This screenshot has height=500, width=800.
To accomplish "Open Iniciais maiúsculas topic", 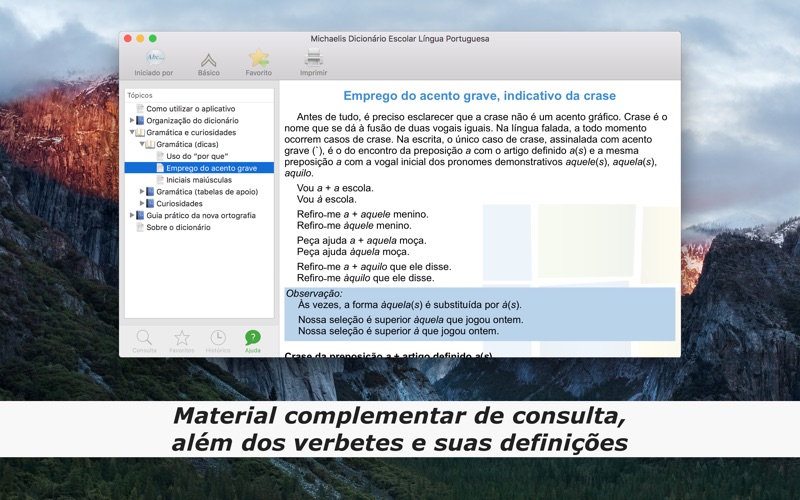I will tap(199, 180).
